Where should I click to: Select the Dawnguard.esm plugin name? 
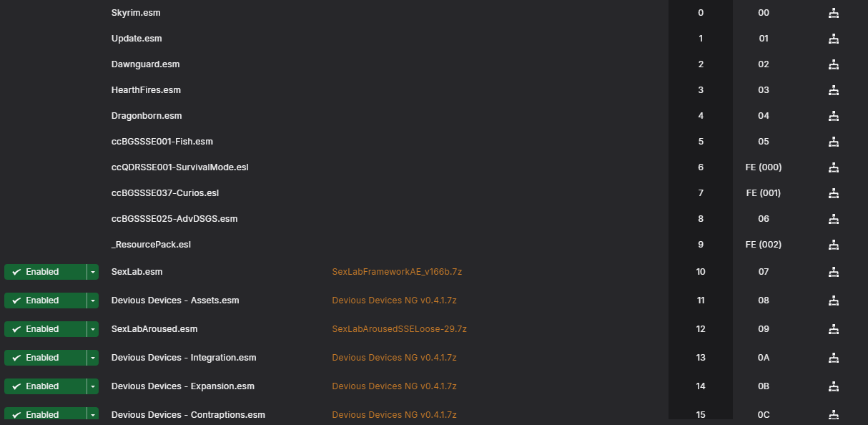[x=145, y=64]
